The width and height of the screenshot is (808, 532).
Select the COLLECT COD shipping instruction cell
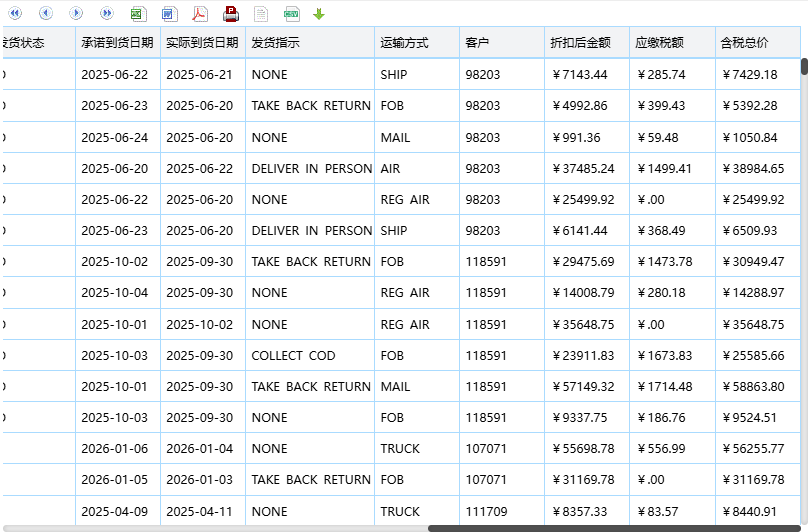coord(310,355)
